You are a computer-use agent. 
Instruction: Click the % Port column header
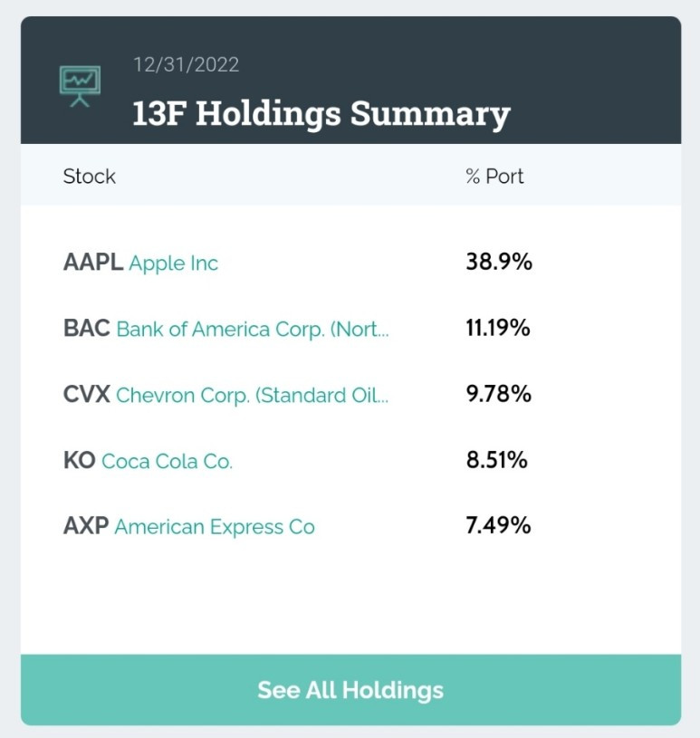pyautogui.click(x=494, y=177)
